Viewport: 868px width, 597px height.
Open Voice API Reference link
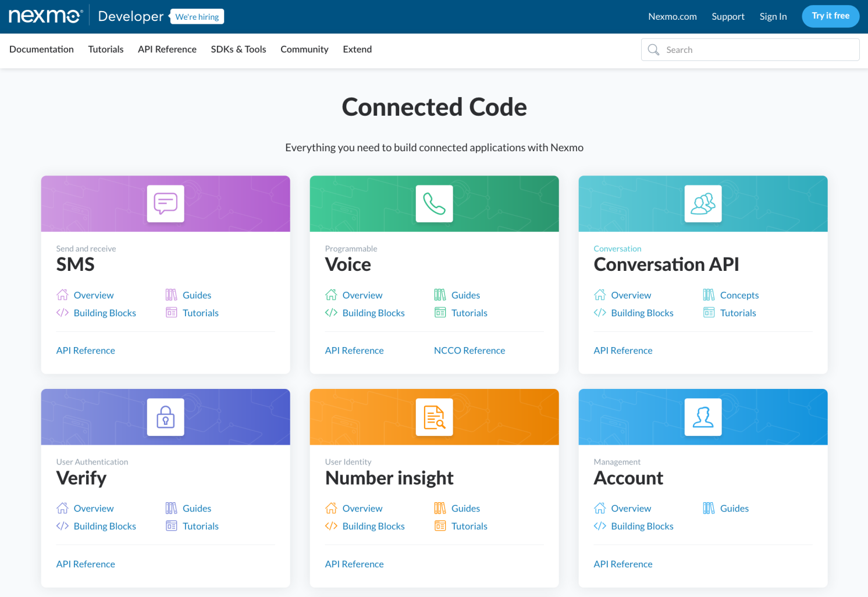pyautogui.click(x=354, y=351)
